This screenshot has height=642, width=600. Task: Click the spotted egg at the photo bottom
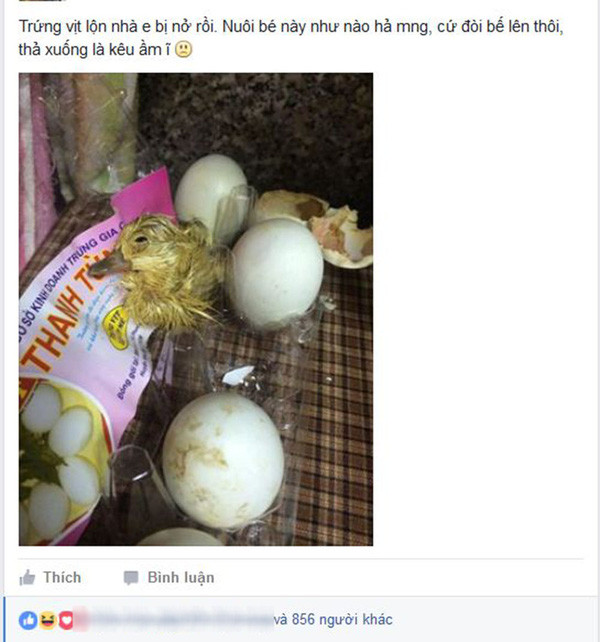tap(223, 461)
